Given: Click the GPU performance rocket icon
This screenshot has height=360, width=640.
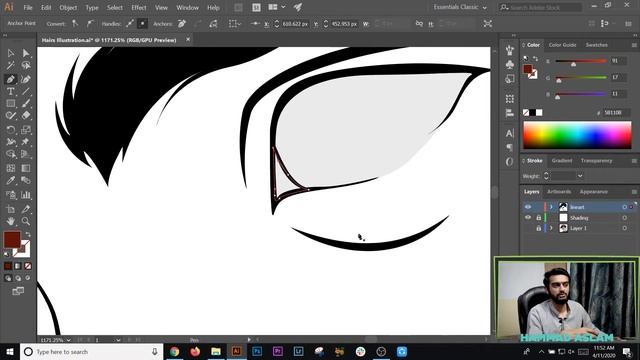Looking at the screenshot, I should point(298,7).
